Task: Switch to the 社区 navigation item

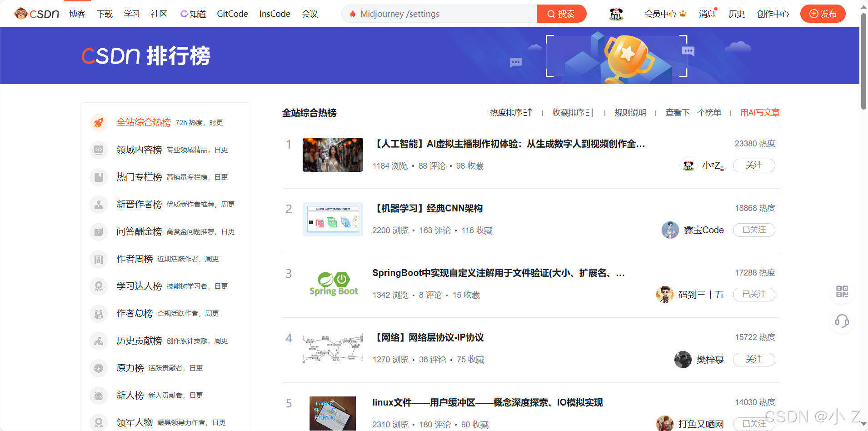Action: click(158, 14)
